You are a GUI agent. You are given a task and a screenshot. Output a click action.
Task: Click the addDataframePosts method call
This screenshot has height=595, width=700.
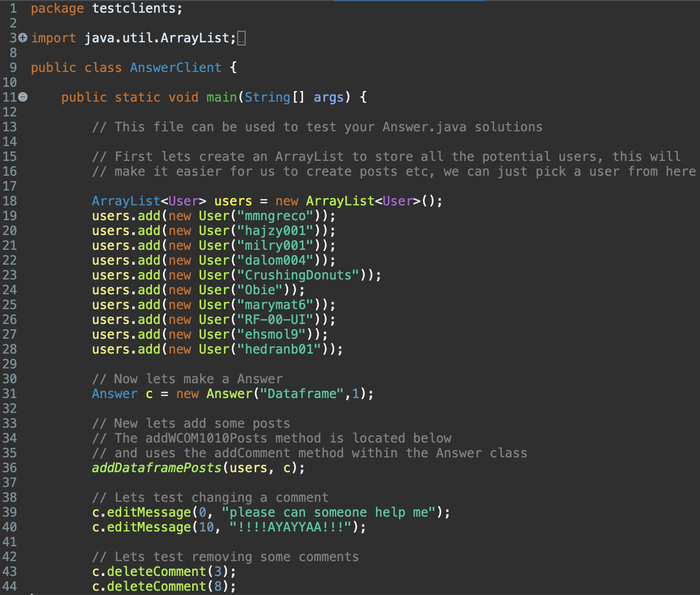(x=156, y=467)
